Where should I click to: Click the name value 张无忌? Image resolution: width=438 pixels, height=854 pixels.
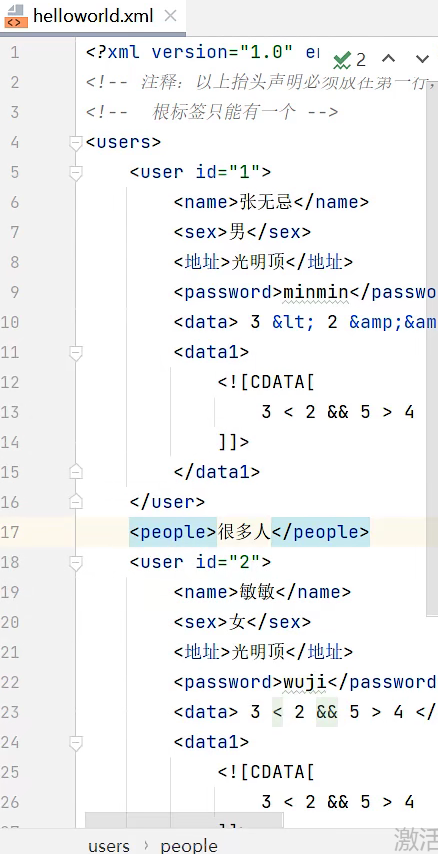[266, 203]
